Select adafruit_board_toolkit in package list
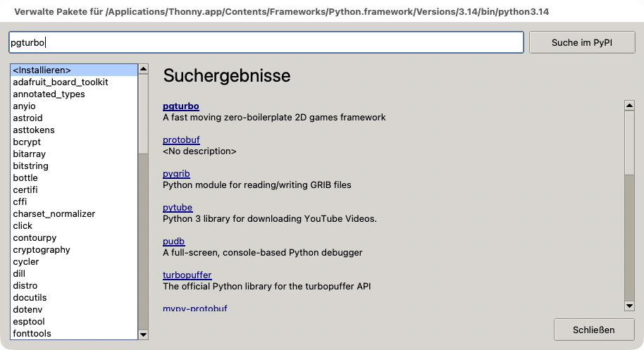The image size is (644, 350). [x=61, y=82]
